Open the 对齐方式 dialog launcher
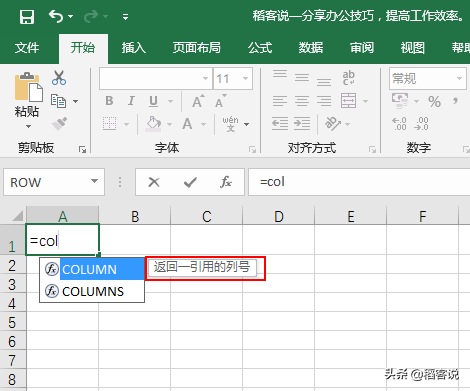The width and height of the screenshot is (470, 391). click(372, 149)
